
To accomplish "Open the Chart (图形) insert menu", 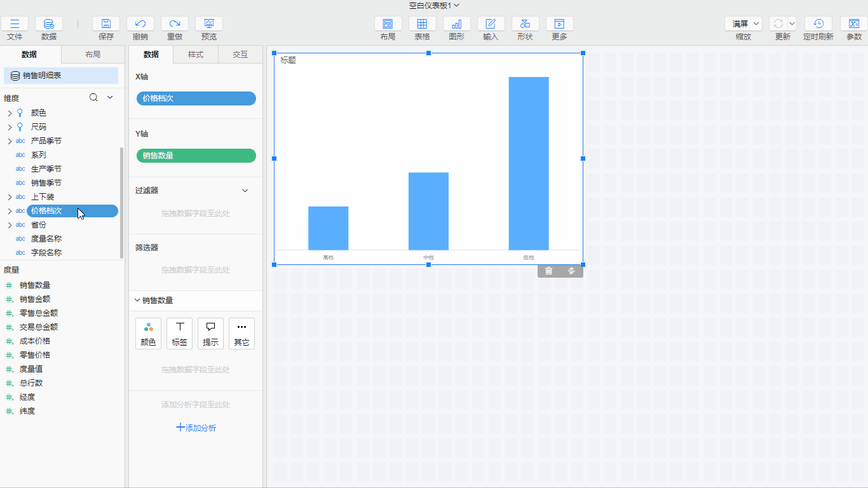I will pos(456,24).
